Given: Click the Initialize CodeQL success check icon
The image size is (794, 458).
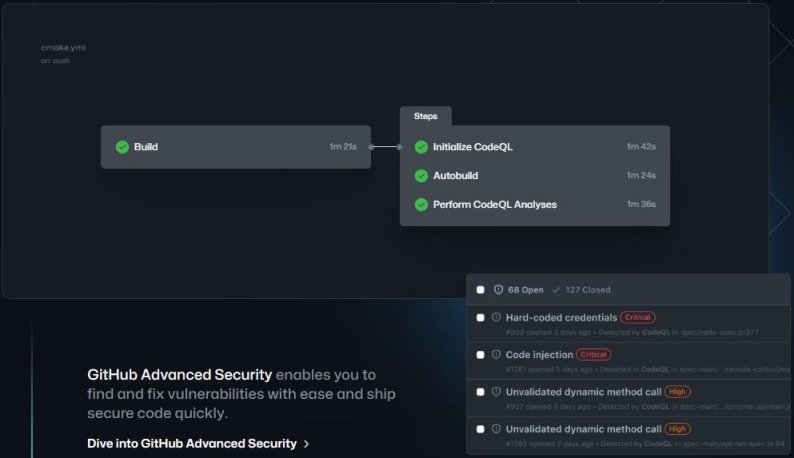Looking at the screenshot, I should (x=421, y=147).
